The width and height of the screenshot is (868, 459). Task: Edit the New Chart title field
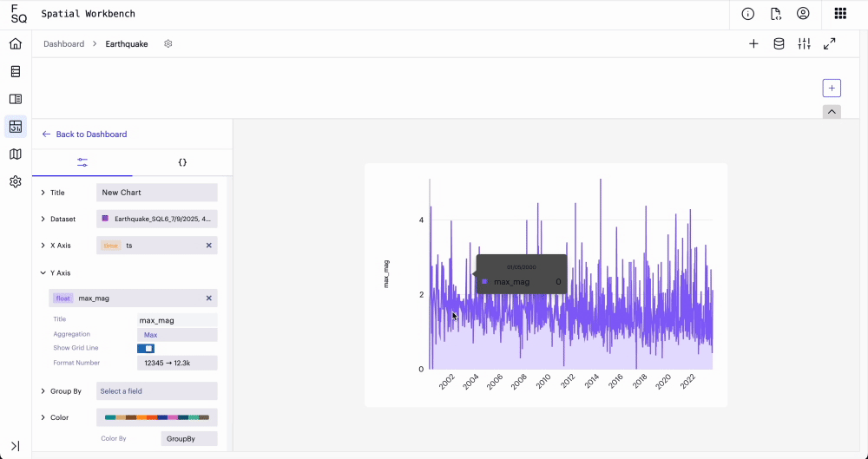[x=156, y=193]
